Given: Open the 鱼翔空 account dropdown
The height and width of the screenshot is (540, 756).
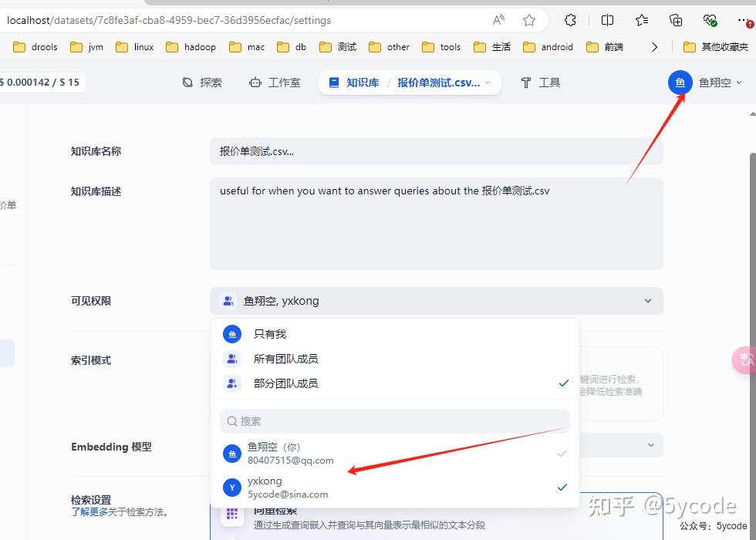Looking at the screenshot, I should [x=721, y=83].
